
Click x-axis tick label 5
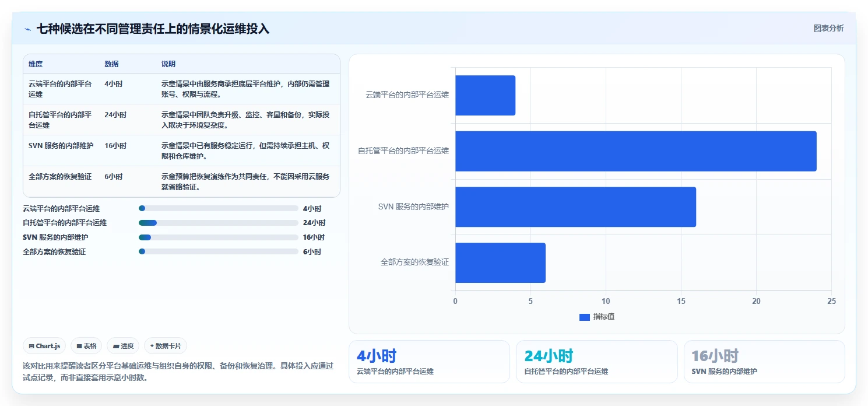530,302
